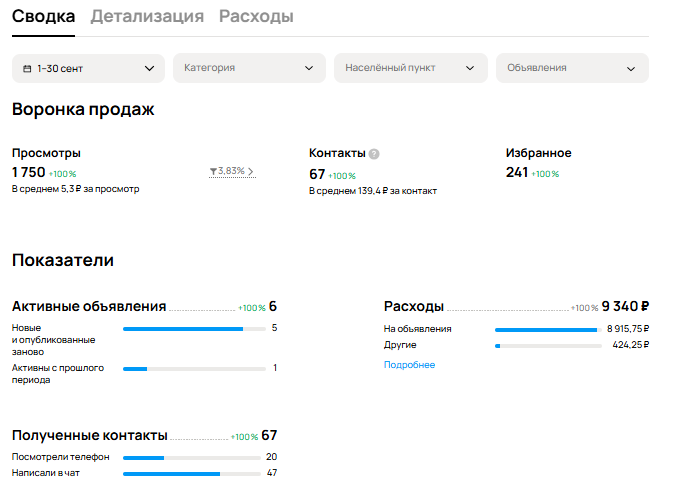Click the Избранное count 241
Viewport: 677px width, 495px height.
click(x=517, y=173)
